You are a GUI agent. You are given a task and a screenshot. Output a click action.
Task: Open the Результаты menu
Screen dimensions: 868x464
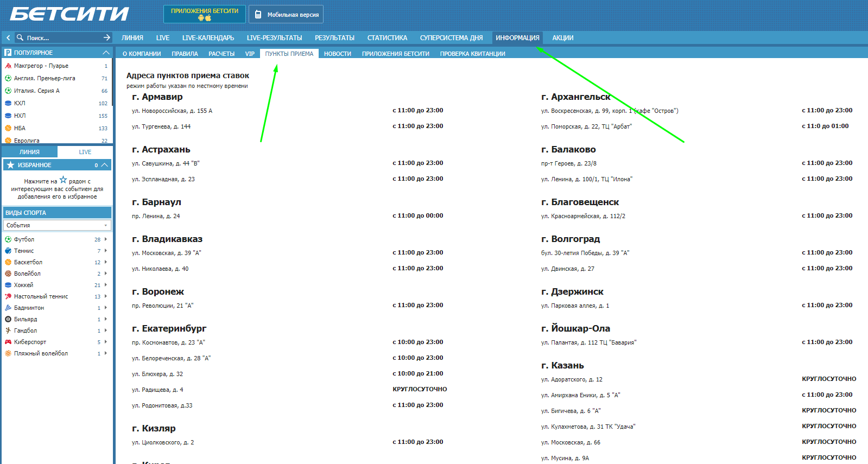(334, 38)
